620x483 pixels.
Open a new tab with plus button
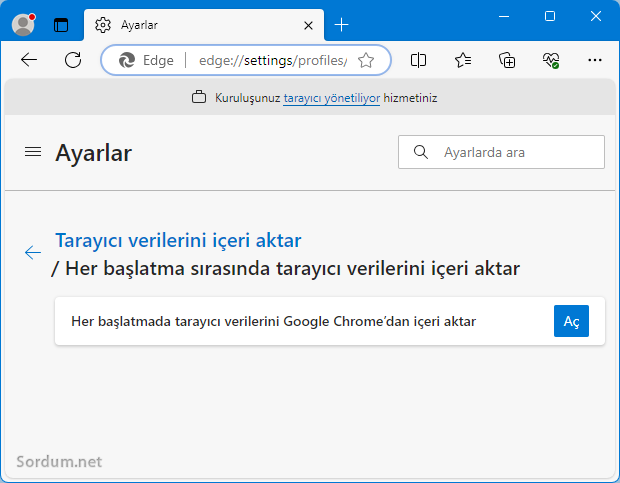342,25
